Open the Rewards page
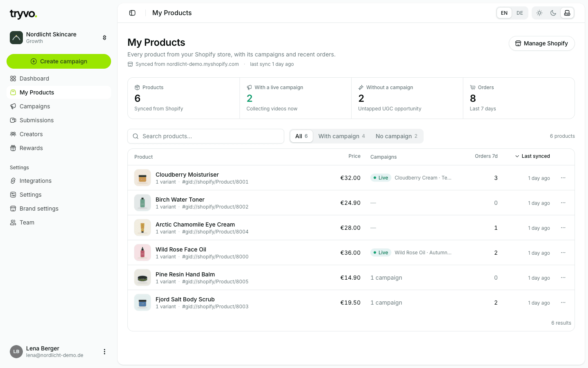The width and height of the screenshot is (588, 368). (59, 148)
